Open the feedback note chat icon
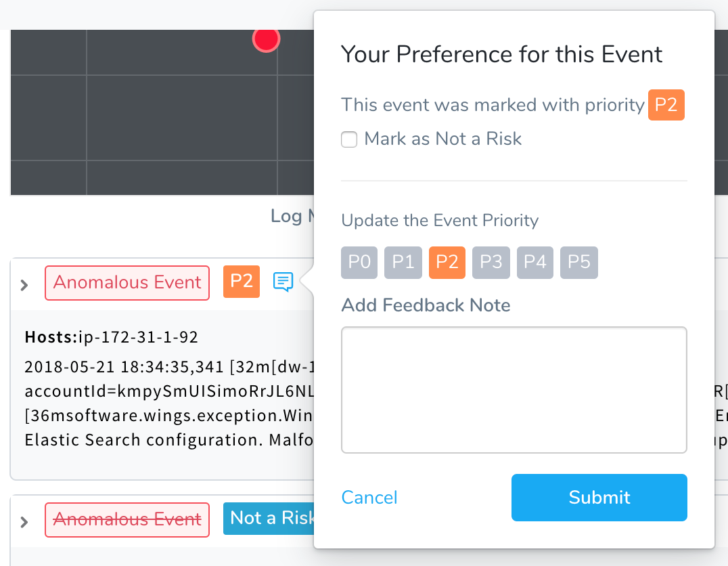 tap(283, 282)
